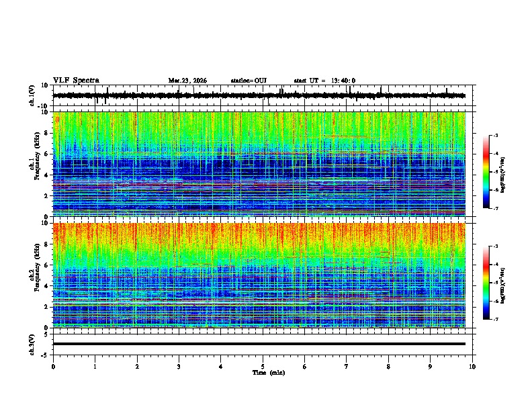Viewport: 532px width, 411px height.
Task: Click the 'VLF Spectra' title text
Action: coord(76,80)
